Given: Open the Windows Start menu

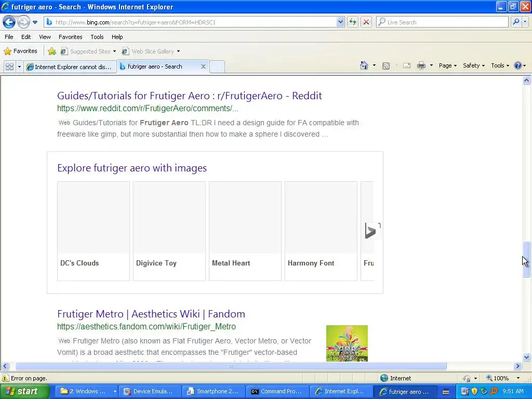Looking at the screenshot, I should 25,392.
